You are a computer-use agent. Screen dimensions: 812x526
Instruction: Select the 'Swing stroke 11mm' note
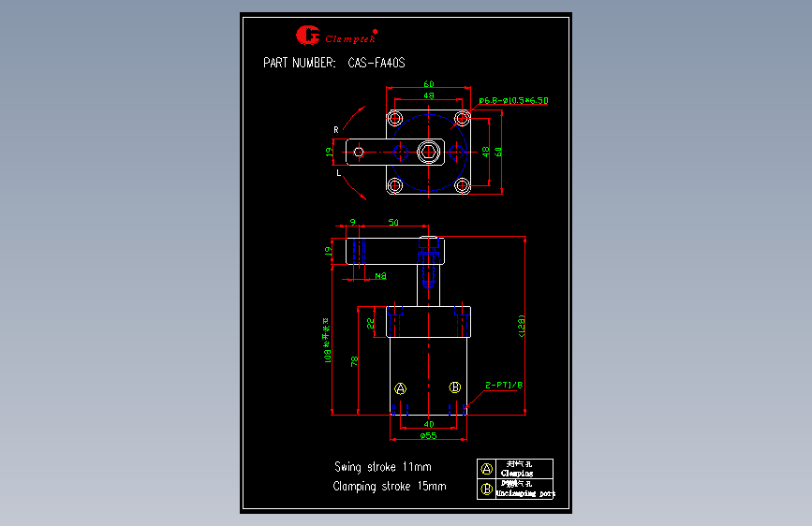coord(383,467)
